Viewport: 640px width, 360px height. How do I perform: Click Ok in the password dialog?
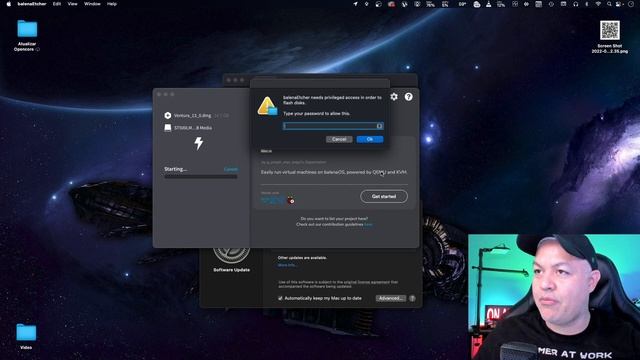pyautogui.click(x=370, y=139)
